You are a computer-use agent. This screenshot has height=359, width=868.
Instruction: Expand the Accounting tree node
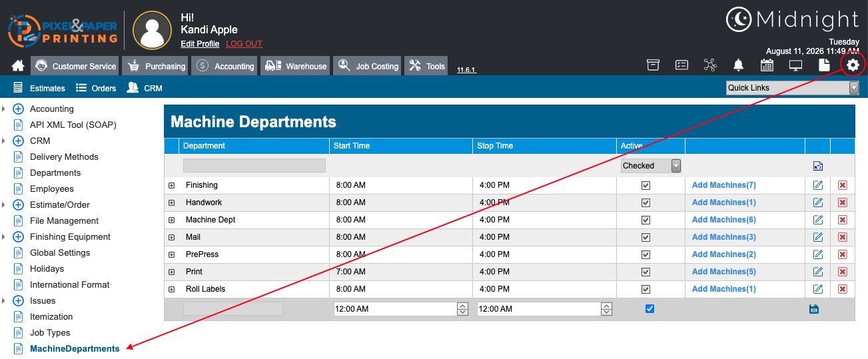pyautogui.click(x=4, y=109)
